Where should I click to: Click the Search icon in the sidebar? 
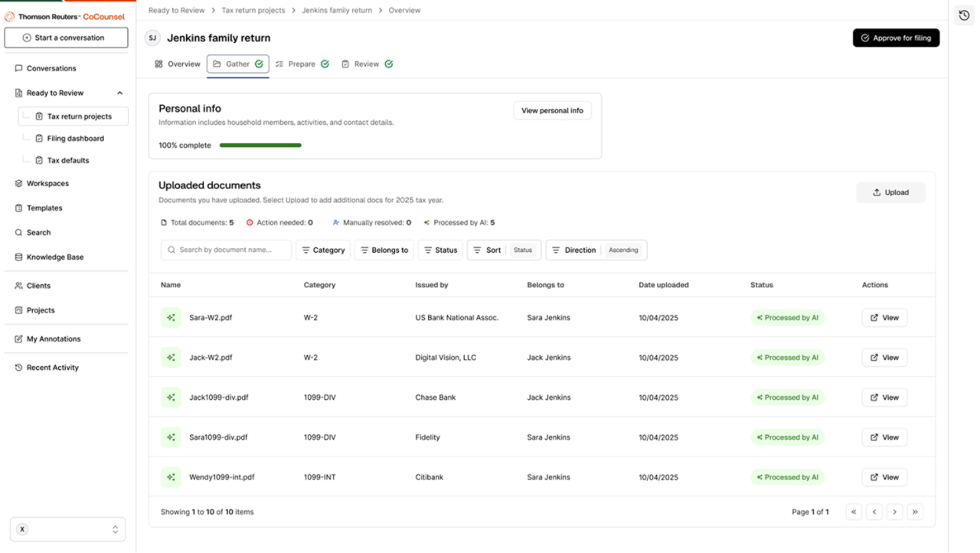tap(18, 232)
